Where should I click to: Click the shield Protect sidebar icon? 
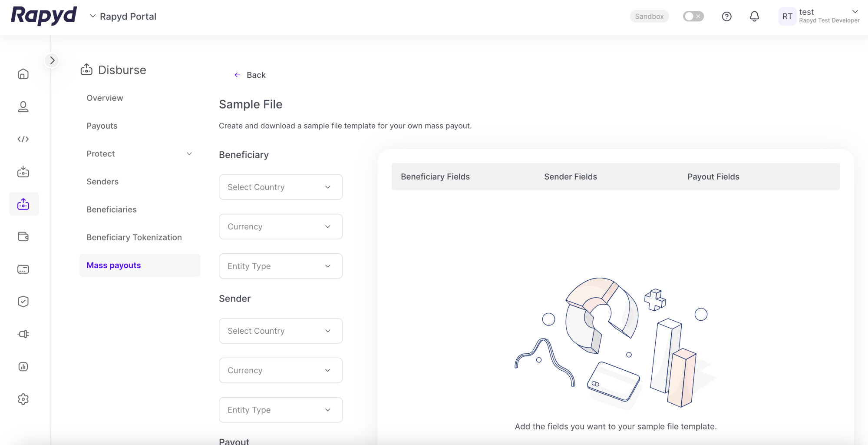pos(23,302)
